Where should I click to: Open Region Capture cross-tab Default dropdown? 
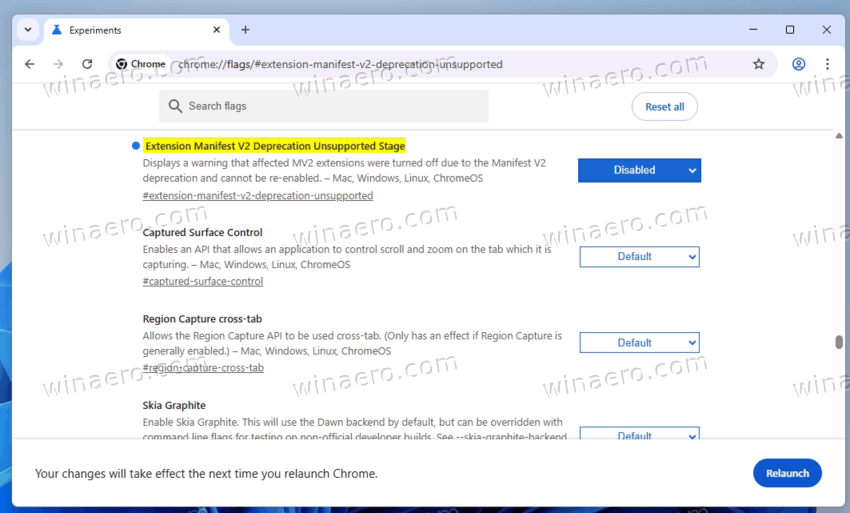coord(639,343)
